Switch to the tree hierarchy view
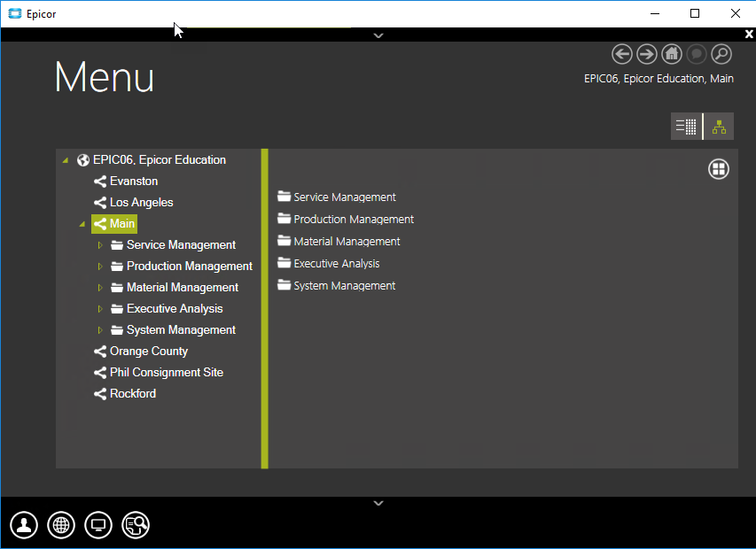 click(719, 126)
